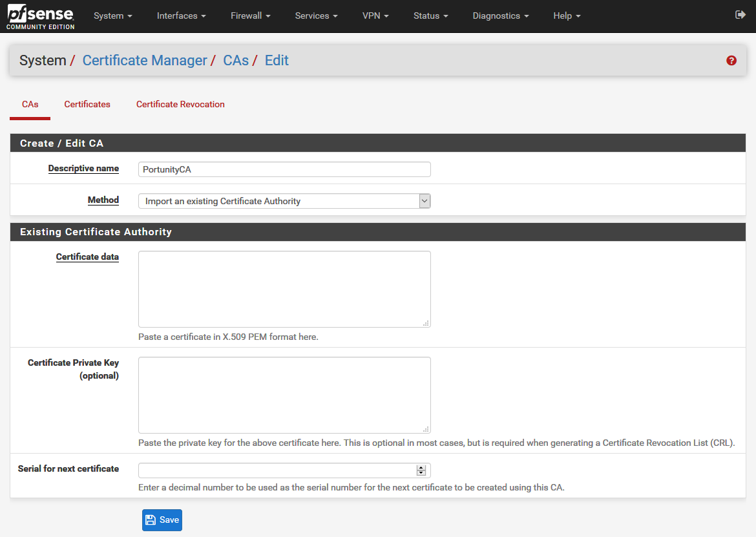Click the Serial for next certificate field
This screenshot has width=756, height=537.
pyautogui.click(x=278, y=470)
